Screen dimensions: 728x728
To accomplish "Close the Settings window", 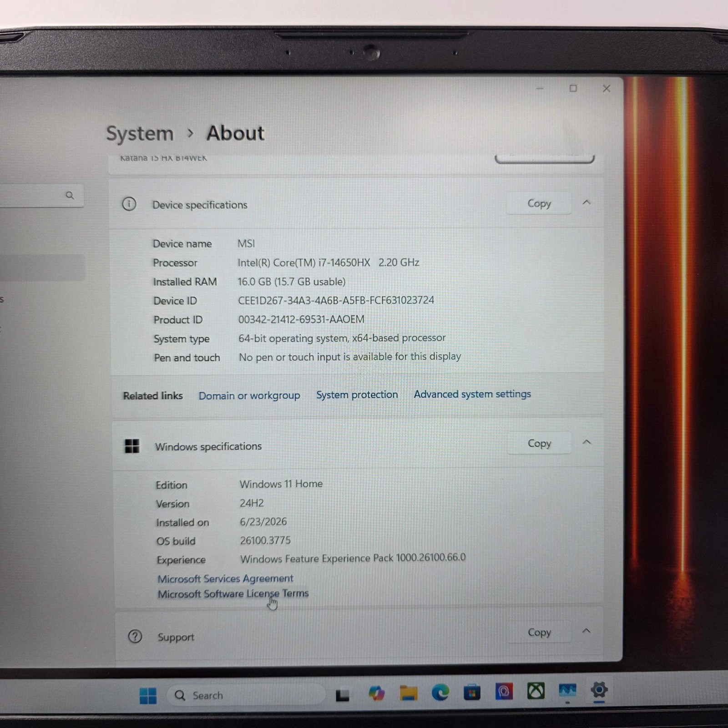I will tap(607, 88).
